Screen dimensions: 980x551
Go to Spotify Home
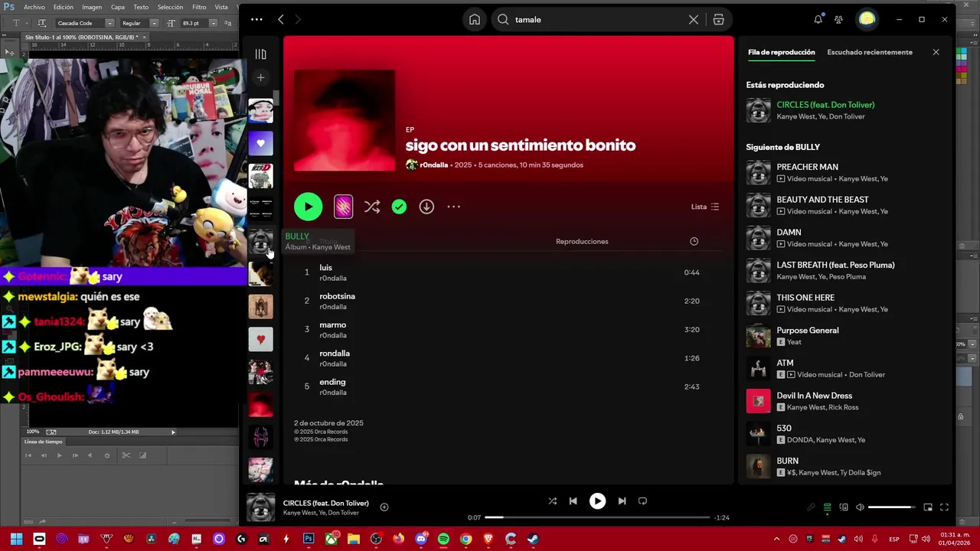point(475,20)
